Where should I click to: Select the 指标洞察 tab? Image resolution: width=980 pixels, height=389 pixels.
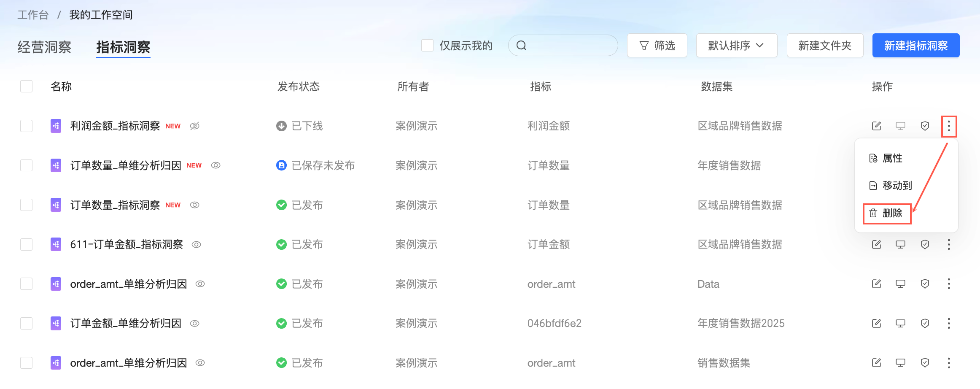click(123, 47)
